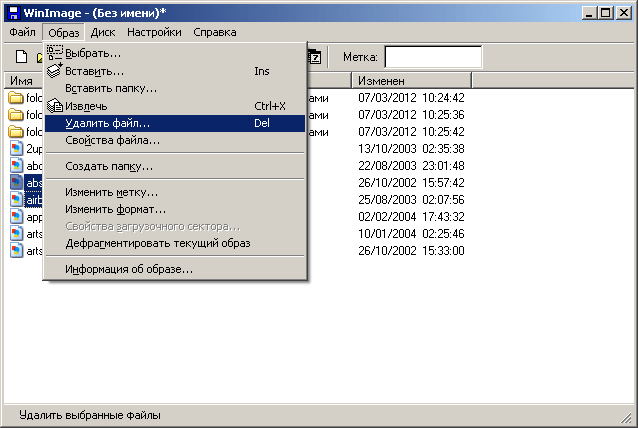Click the inject icon beside Вставить

coord(55,71)
